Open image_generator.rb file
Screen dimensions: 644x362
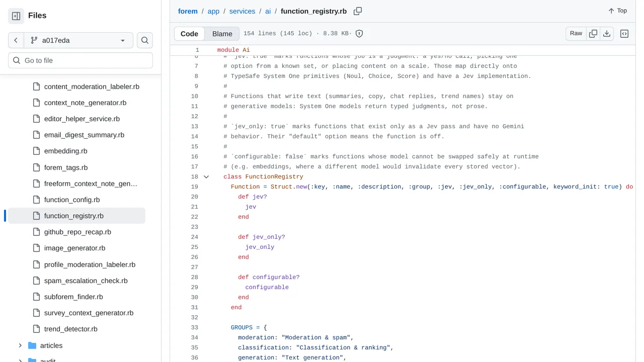(x=74, y=248)
